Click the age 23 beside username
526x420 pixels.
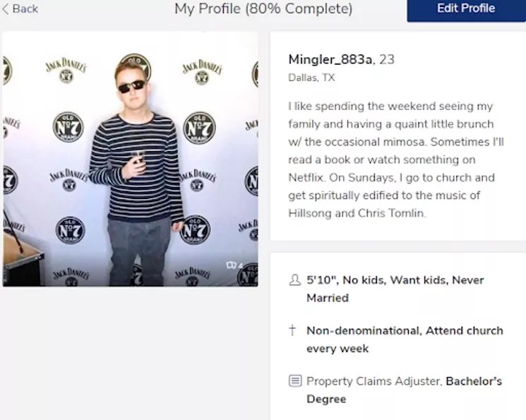coord(387,59)
